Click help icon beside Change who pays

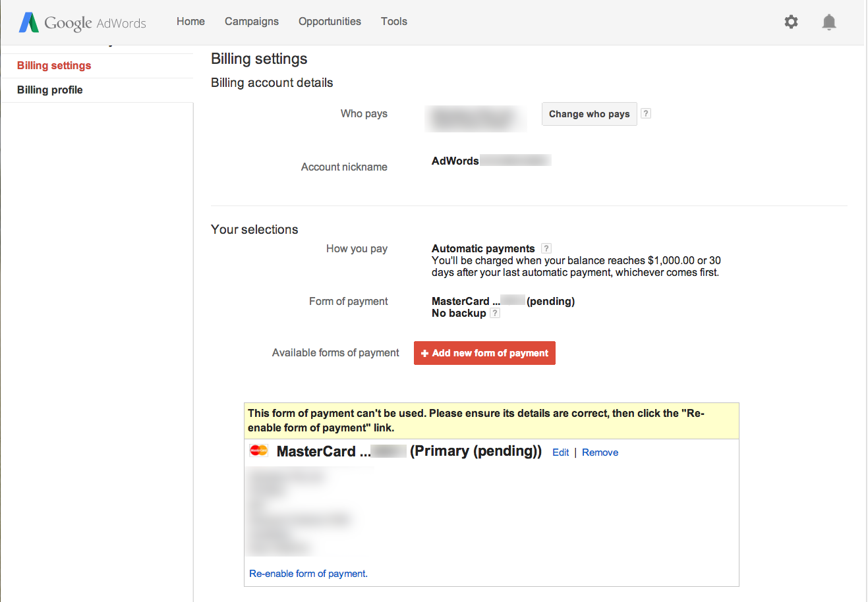pos(646,113)
